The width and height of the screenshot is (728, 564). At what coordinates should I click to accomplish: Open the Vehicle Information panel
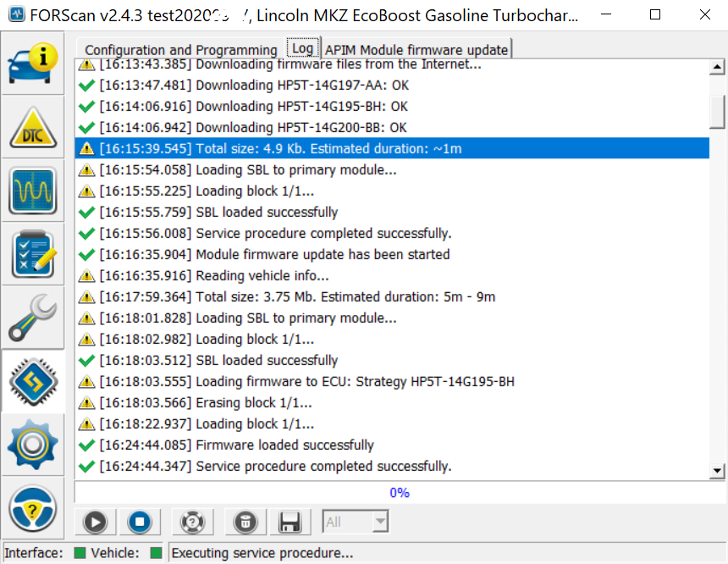33,64
